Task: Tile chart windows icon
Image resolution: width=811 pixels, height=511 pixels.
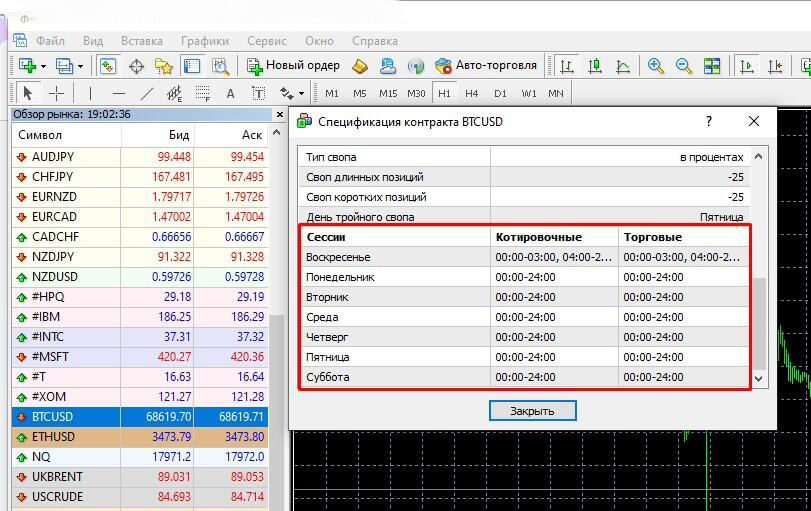Action: [712, 66]
